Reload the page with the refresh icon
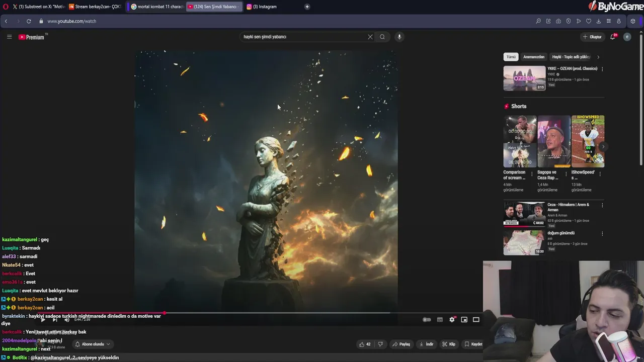Image resolution: width=644 pixels, height=362 pixels. 29,21
